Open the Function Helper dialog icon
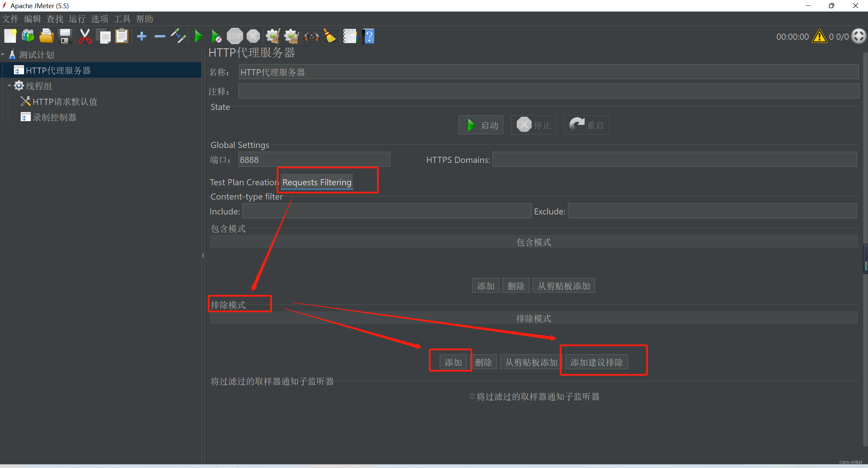This screenshot has height=468, width=868. click(x=350, y=36)
